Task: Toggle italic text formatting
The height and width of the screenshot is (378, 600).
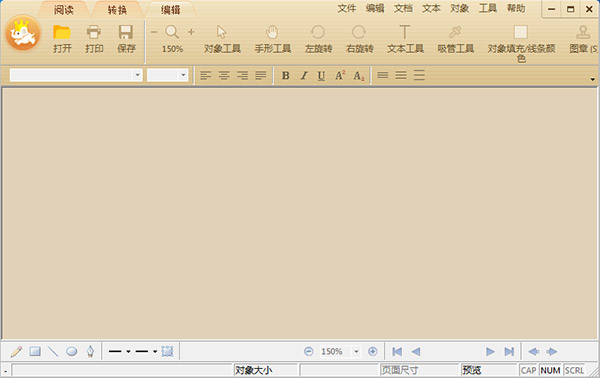Action: tap(303, 75)
